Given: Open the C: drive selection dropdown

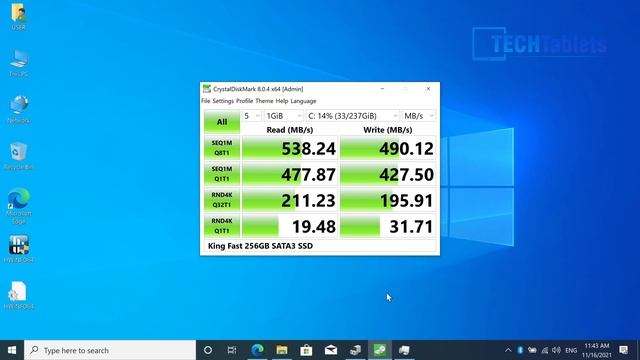Looking at the screenshot, I should point(353,116).
